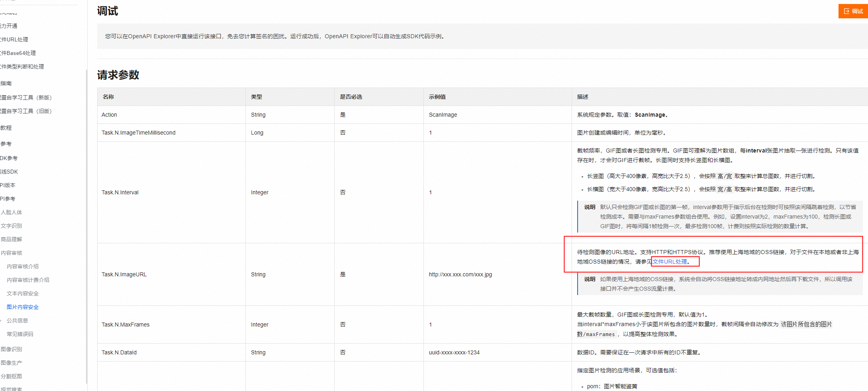Click the ScanImage example value

tap(443, 115)
